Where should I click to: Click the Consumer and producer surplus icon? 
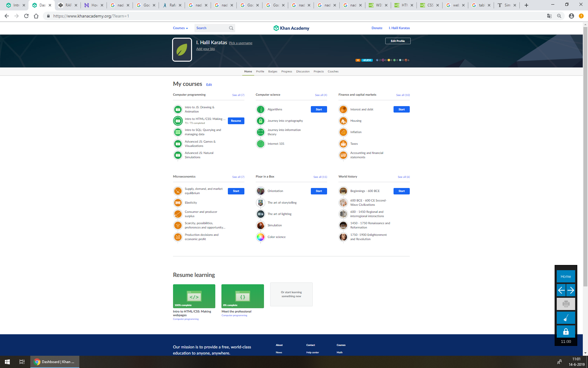pyautogui.click(x=178, y=214)
